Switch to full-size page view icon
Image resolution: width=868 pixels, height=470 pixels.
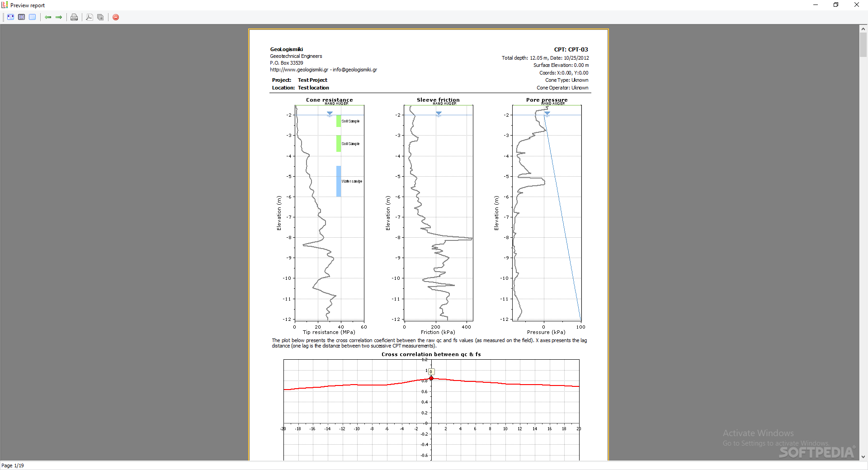point(33,17)
